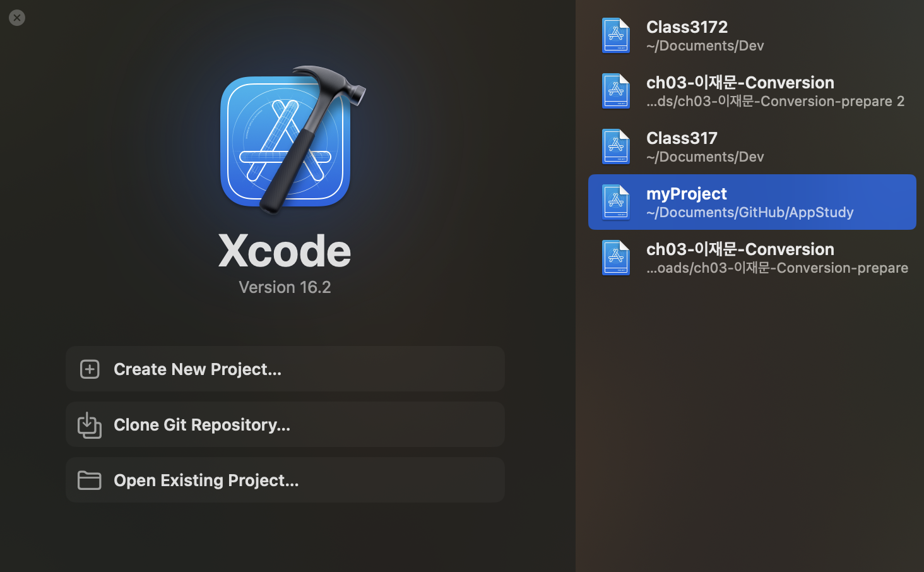Select the Class317 project file icon

[616, 146]
